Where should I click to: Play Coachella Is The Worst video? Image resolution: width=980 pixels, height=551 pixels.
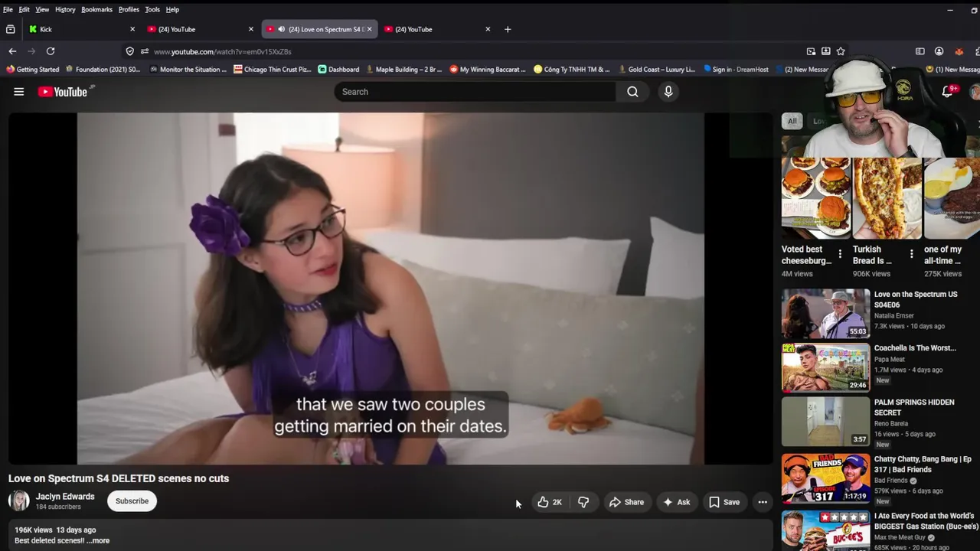(825, 367)
